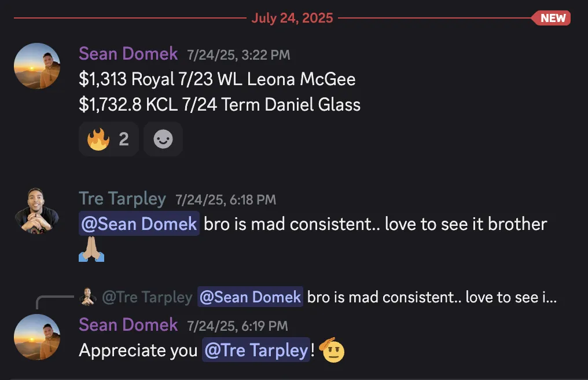
Task: Click the fire emoji reaction with count 2
Action: [108, 139]
